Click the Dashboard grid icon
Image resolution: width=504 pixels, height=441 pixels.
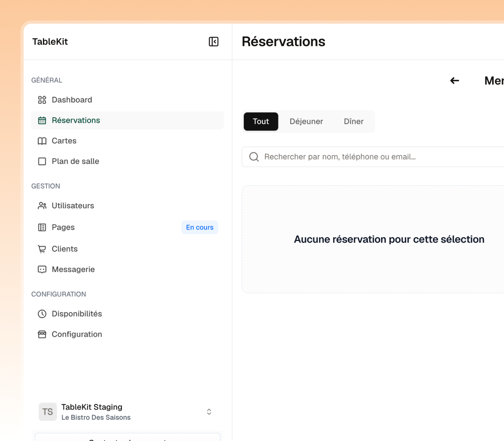pyautogui.click(x=42, y=100)
